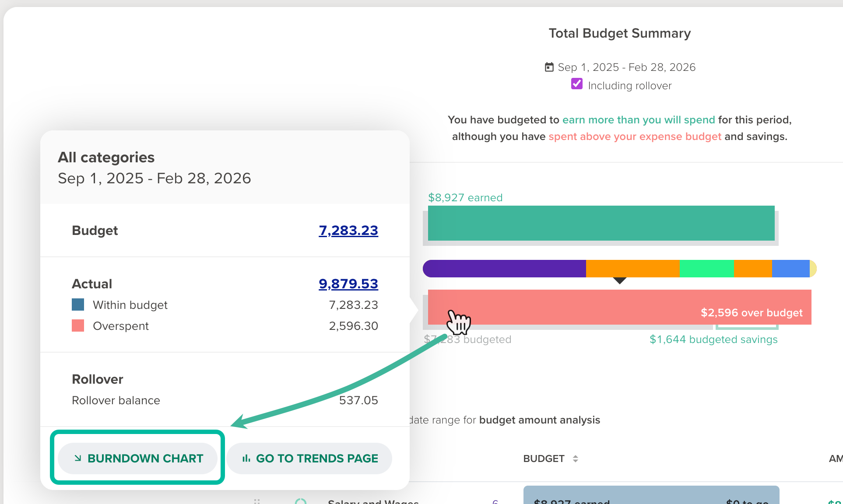This screenshot has width=843, height=504.
Task: Sort the table by the BUDGET column arrows
Action: pyautogui.click(x=575, y=458)
